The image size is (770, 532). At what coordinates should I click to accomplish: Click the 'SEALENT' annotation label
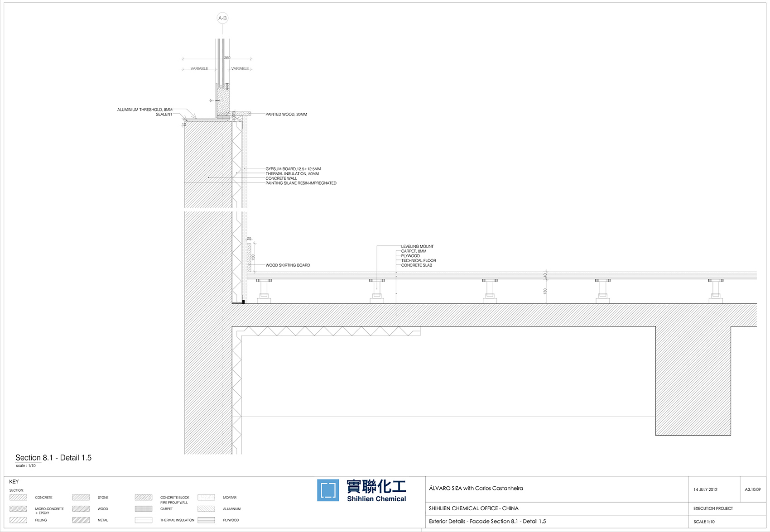(x=164, y=115)
